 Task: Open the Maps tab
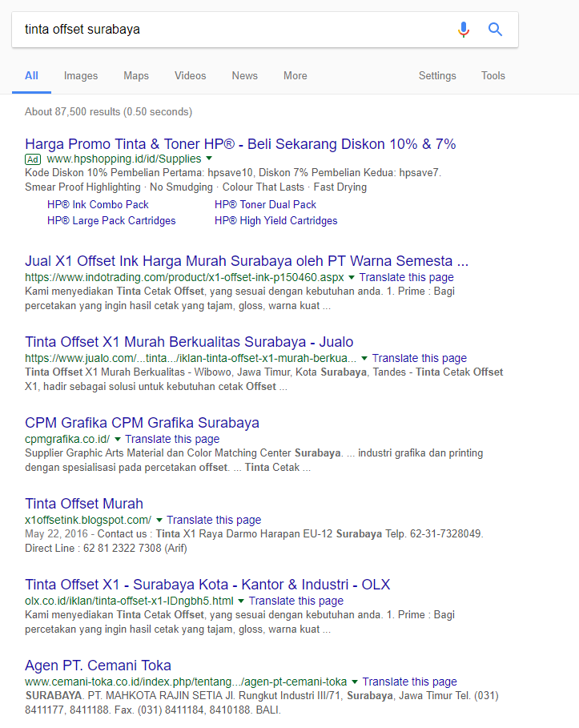[136, 75]
